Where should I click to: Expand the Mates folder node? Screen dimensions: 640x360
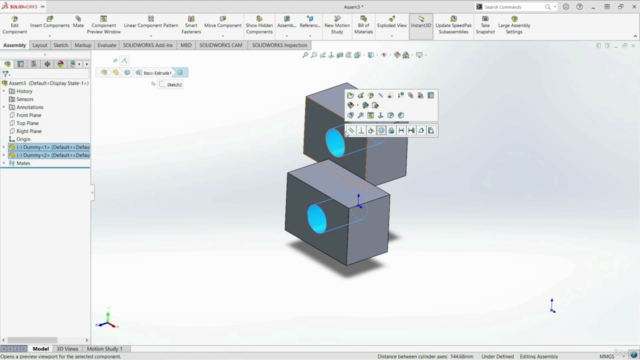[x=4, y=163]
